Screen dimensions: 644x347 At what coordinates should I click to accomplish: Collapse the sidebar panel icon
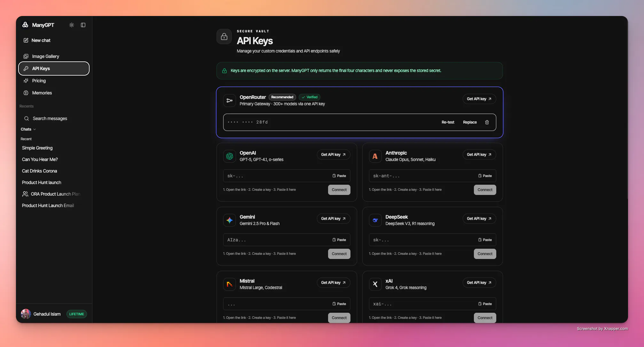pyautogui.click(x=83, y=25)
